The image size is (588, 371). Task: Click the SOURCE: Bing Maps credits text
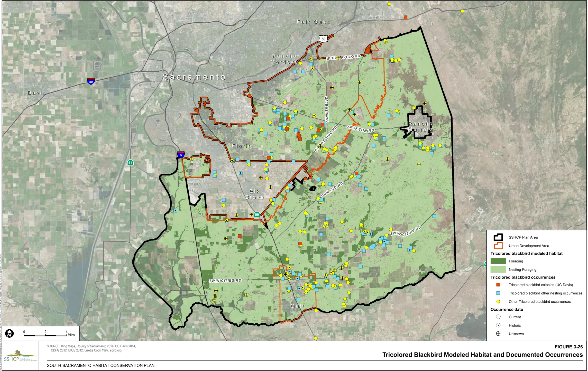tap(91, 348)
